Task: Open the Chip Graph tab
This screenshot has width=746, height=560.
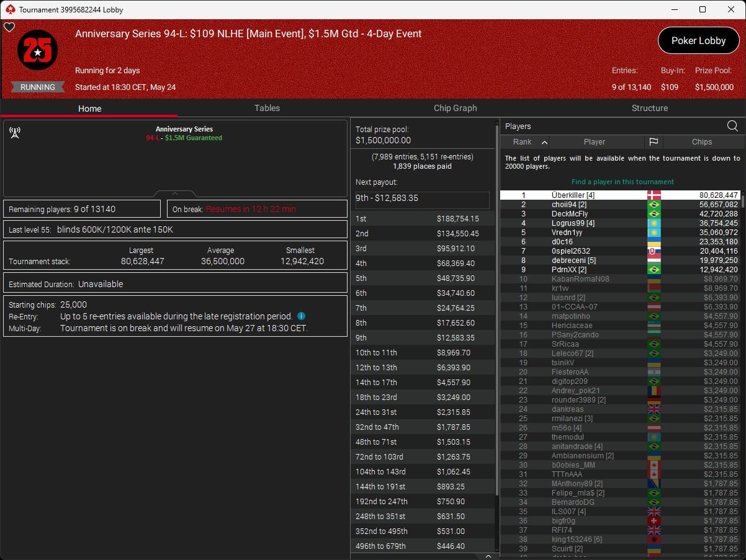Action: (x=455, y=108)
